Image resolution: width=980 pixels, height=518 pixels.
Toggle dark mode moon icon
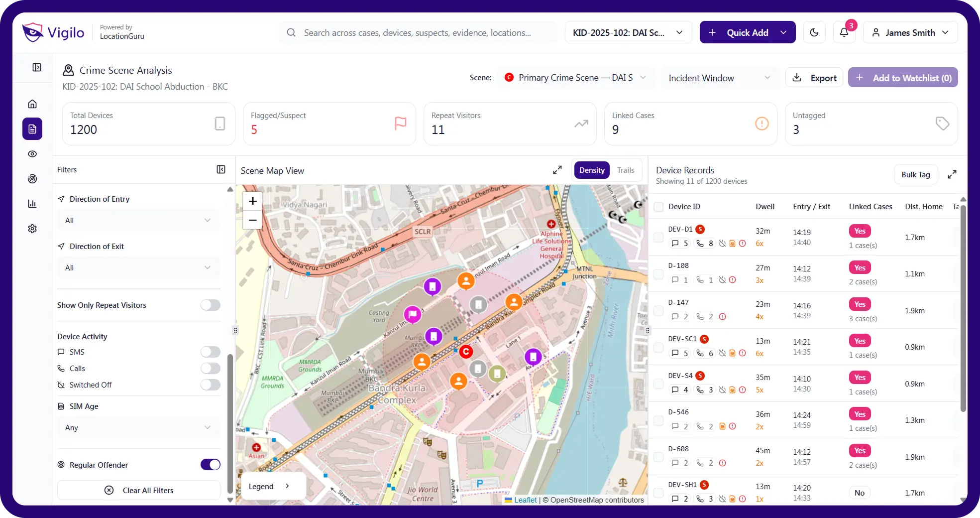(814, 32)
